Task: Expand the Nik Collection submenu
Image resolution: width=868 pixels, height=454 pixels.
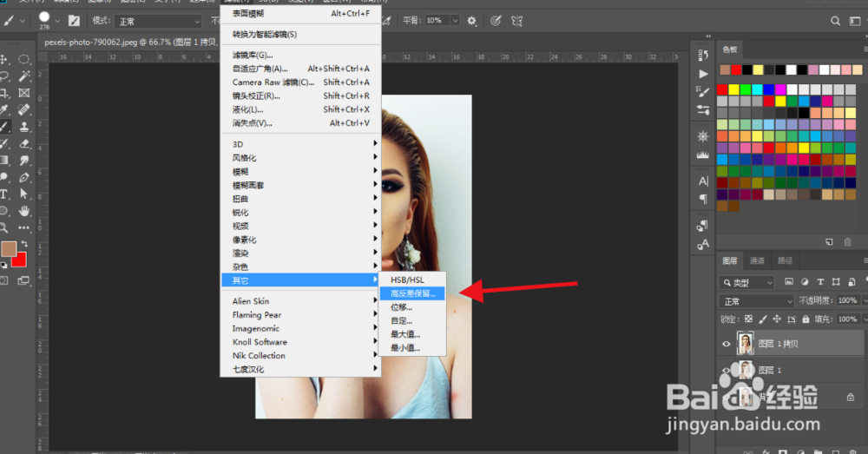Action: tap(300, 355)
